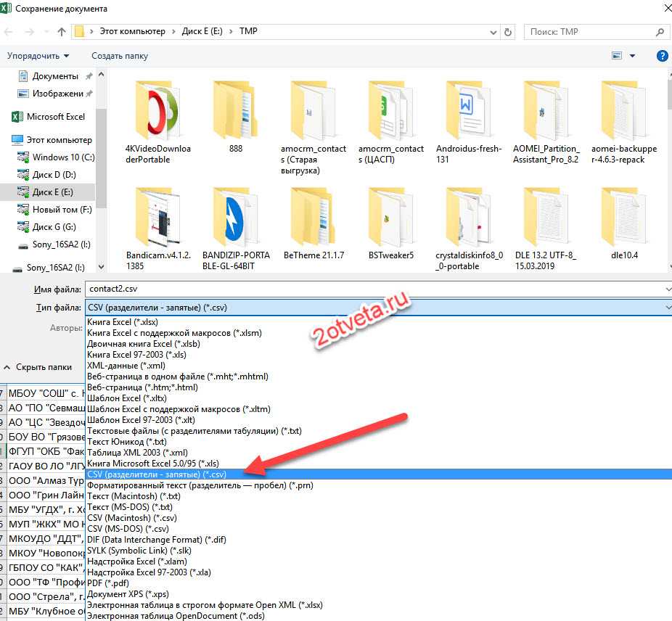Select TMP in the address breadcrumb

[x=248, y=31]
